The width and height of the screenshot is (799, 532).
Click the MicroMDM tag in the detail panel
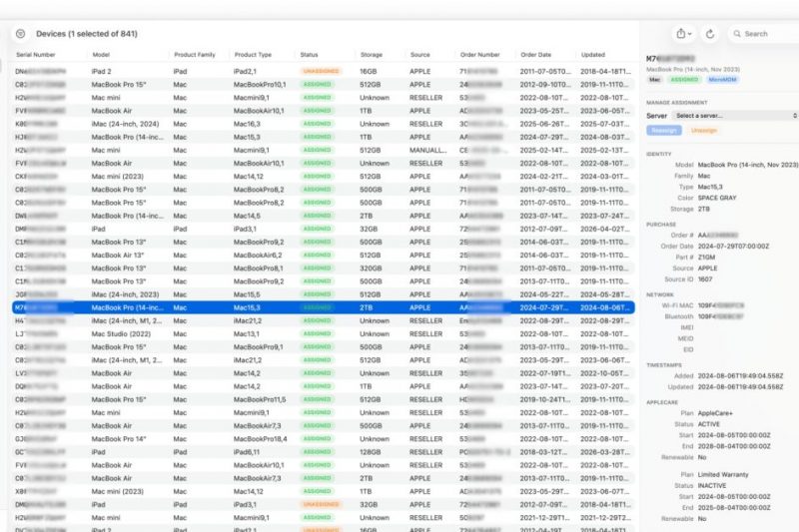pos(722,80)
